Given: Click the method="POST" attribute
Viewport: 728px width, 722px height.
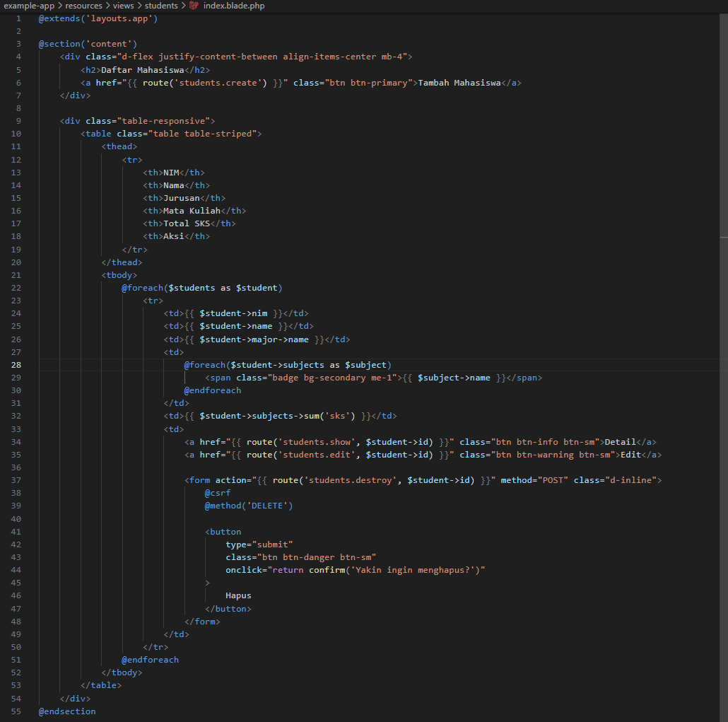Looking at the screenshot, I should (x=534, y=480).
